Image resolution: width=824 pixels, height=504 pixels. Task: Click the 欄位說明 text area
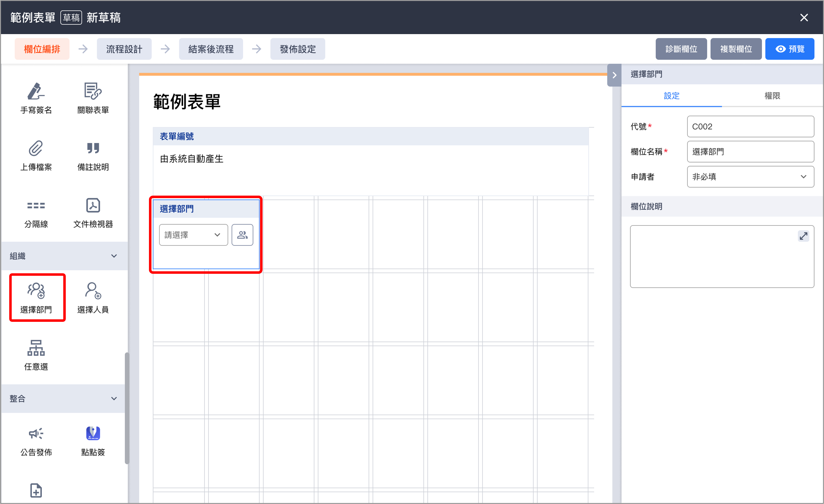point(722,256)
